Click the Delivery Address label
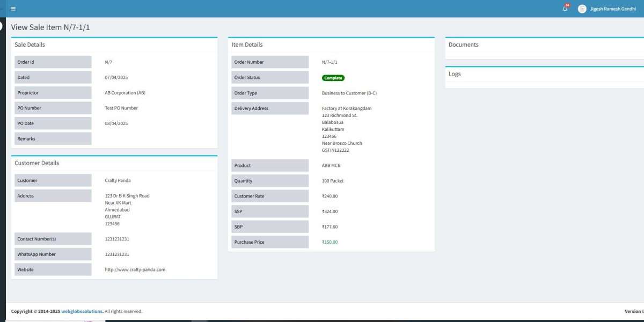 pyautogui.click(x=270, y=108)
